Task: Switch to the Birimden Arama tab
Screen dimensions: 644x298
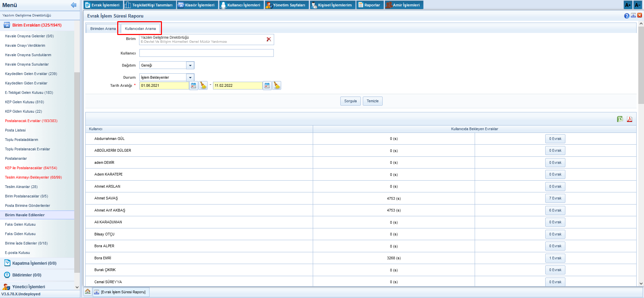Action: point(103,29)
